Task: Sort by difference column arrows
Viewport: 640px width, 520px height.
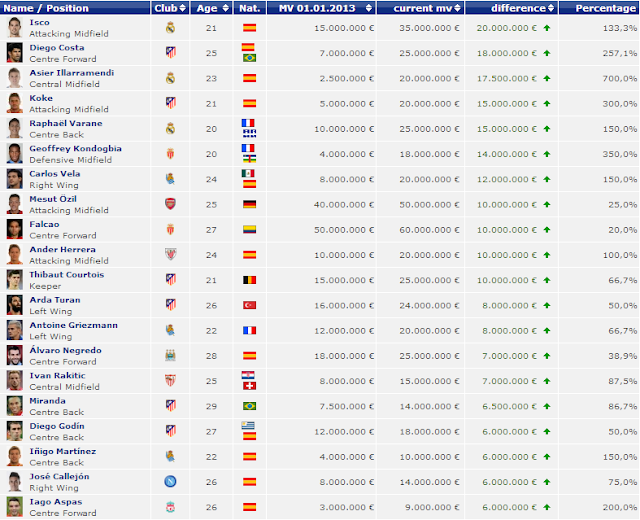Action: tap(551, 8)
